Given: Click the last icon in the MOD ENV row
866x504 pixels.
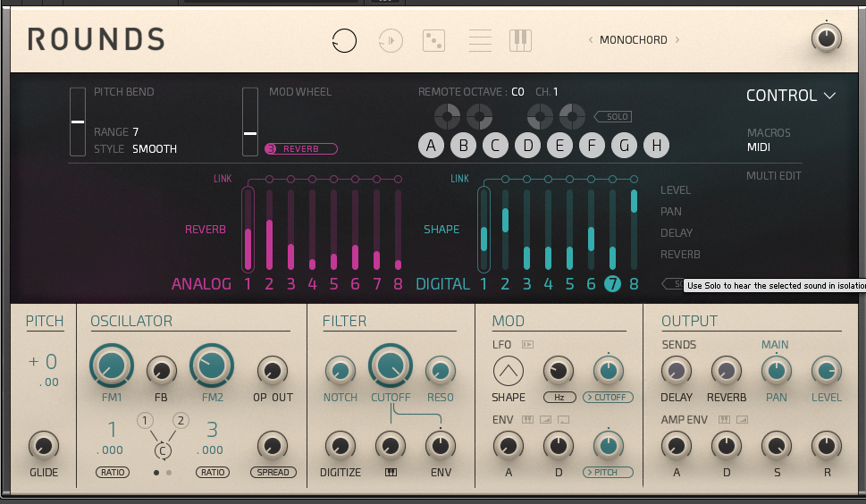Looking at the screenshot, I should pyautogui.click(x=563, y=419).
